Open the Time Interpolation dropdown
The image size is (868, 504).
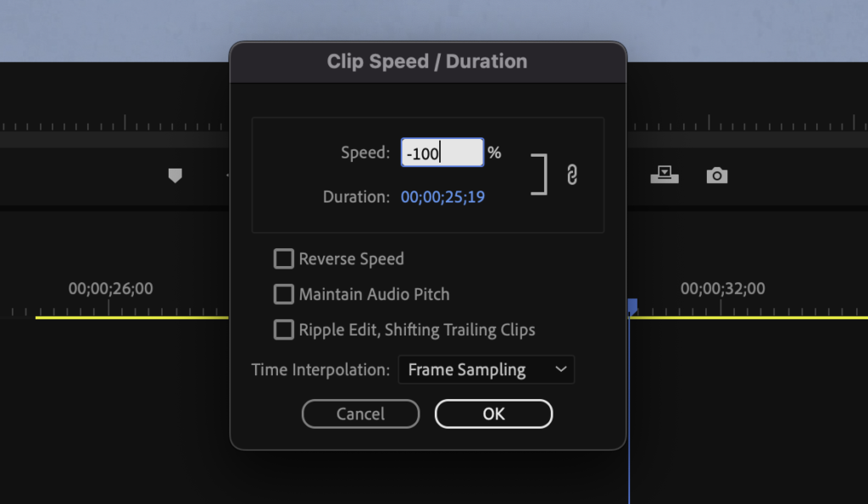point(486,369)
